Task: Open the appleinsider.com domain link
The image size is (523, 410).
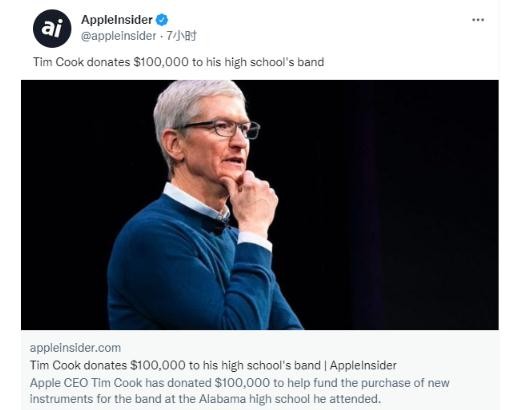Action: (x=75, y=348)
